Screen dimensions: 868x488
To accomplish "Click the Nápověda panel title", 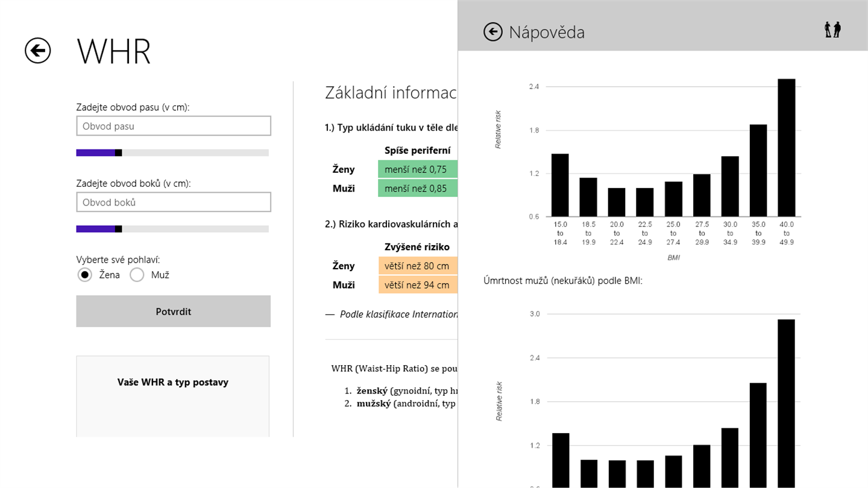I will (x=547, y=32).
